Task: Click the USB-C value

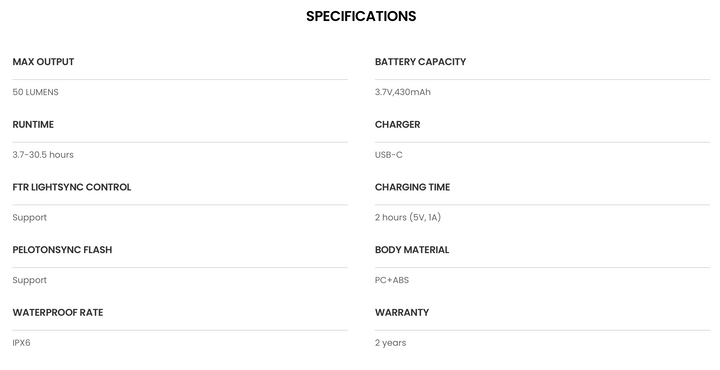Action: pos(388,155)
